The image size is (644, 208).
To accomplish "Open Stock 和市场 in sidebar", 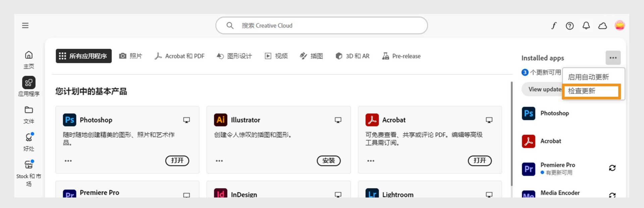I will [x=29, y=174].
